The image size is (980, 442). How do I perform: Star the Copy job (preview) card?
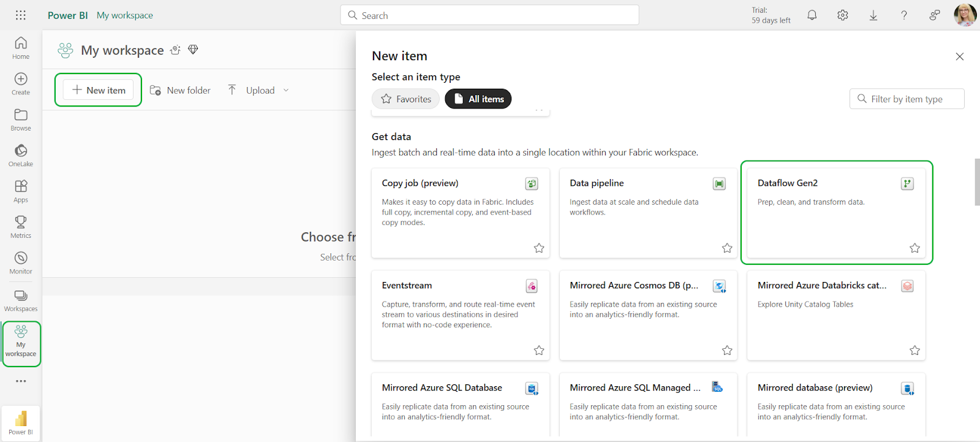coord(539,248)
